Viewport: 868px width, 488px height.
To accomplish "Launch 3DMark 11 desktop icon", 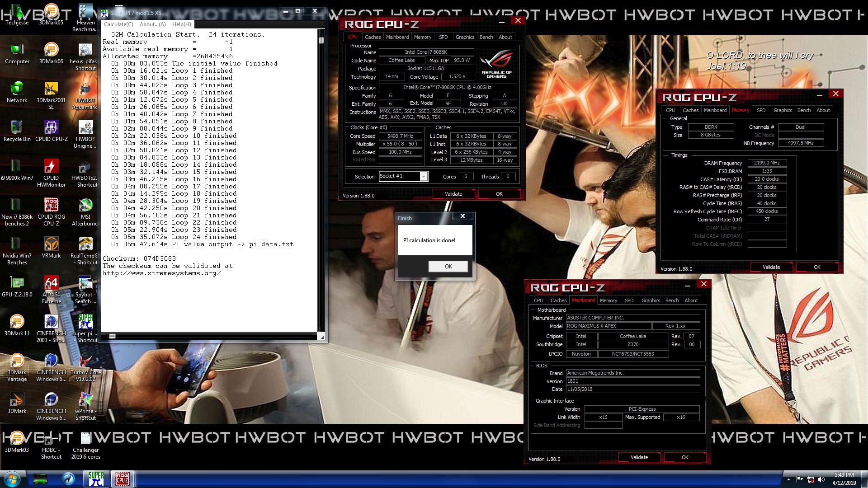I will (x=17, y=326).
